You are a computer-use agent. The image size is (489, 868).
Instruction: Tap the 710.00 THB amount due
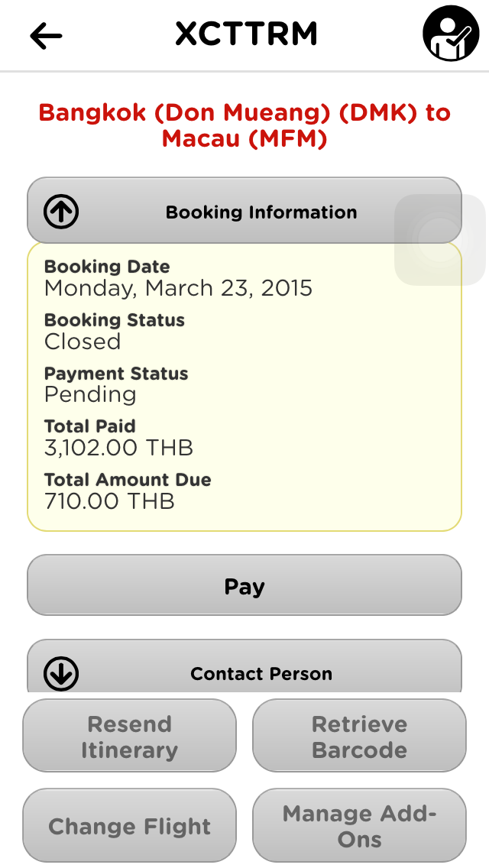[x=109, y=501]
